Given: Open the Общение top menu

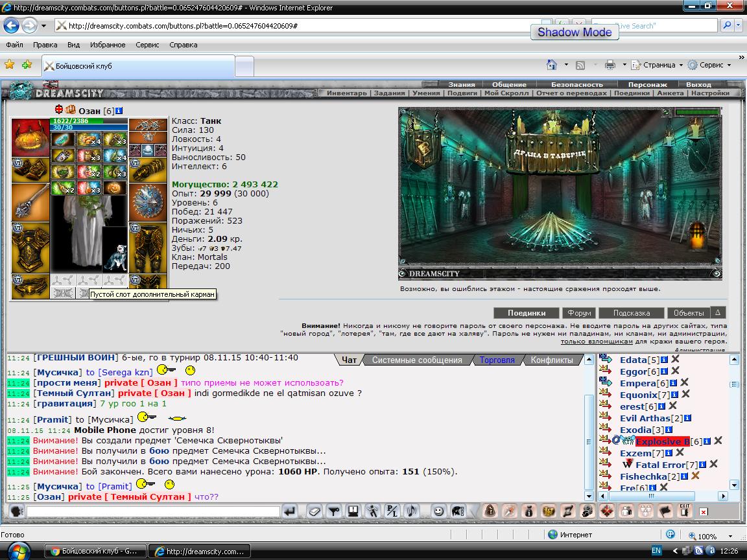Looking at the screenshot, I should tap(509, 84).
